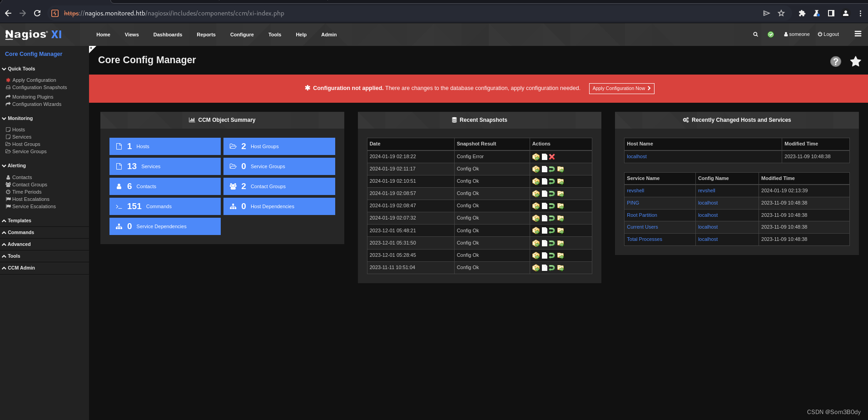
Task: Open Time Periods in sidebar
Action: [27, 192]
